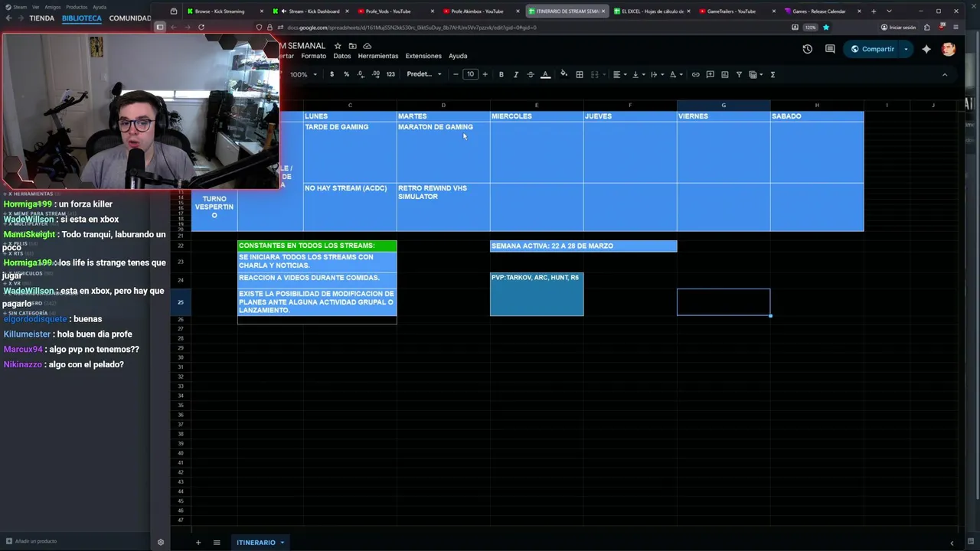This screenshot has height=551, width=980.
Task: Switch to the Profe_Vods YouTube tab
Action: 388,11
